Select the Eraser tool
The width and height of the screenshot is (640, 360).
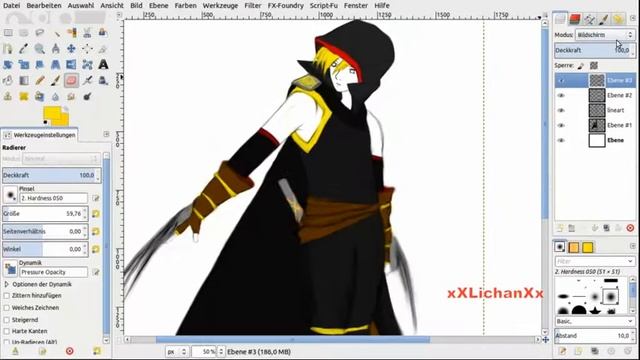coord(71,80)
